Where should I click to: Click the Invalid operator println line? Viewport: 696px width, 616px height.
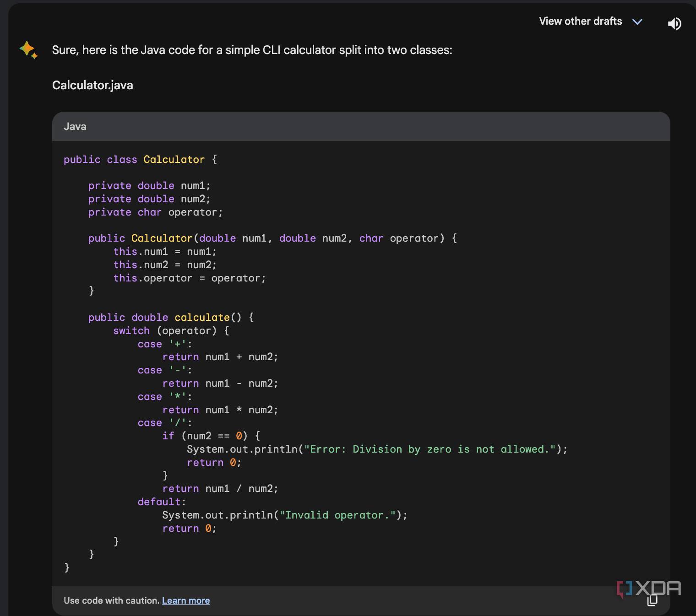[285, 515]
